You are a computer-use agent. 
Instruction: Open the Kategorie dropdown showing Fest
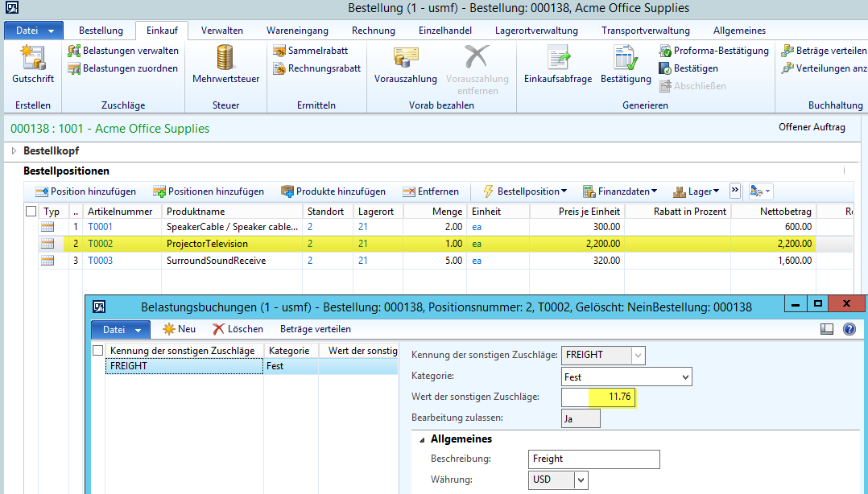tap(685, 377)
